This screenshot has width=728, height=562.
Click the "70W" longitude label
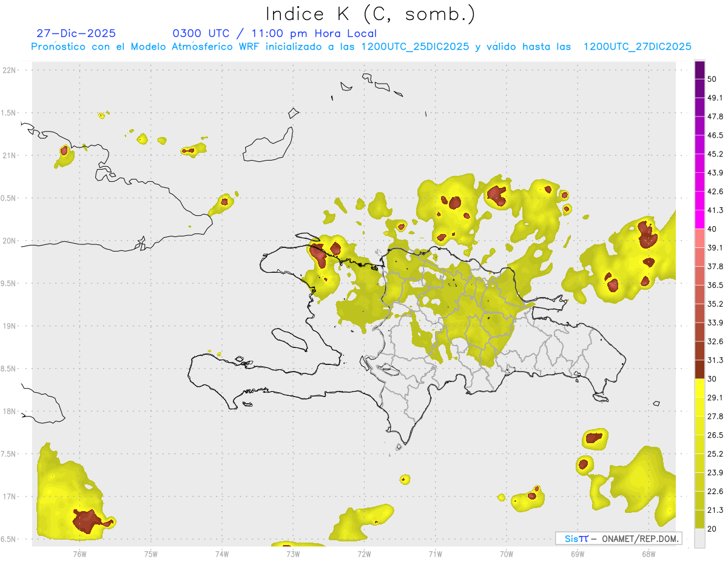[x=507, y=554]
